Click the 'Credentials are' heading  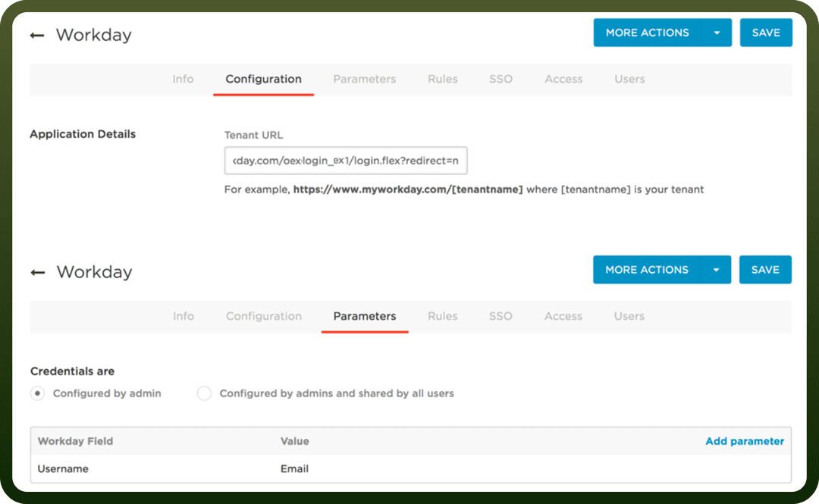coord(72,371)
